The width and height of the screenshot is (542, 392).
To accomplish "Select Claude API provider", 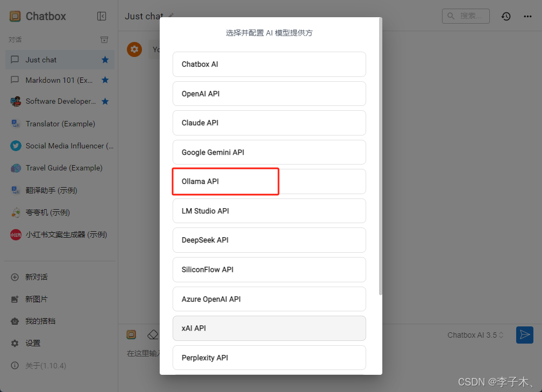I will click(269, 123).
